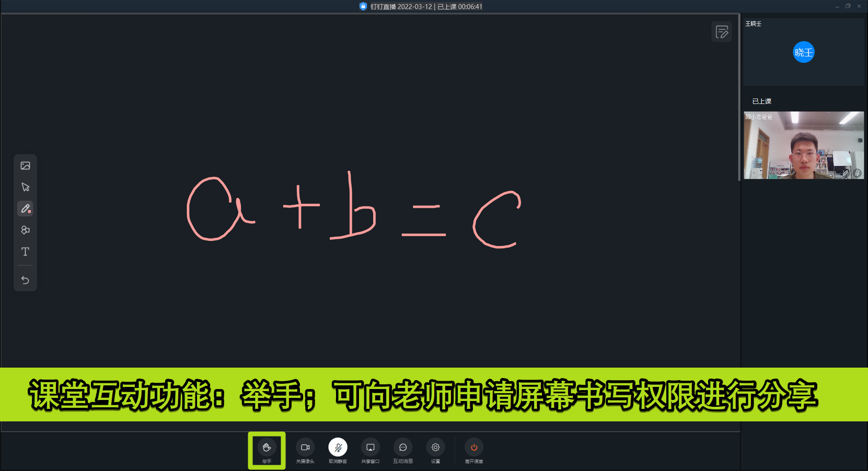Select the student video thumbnail

click(x=804, y=145)
